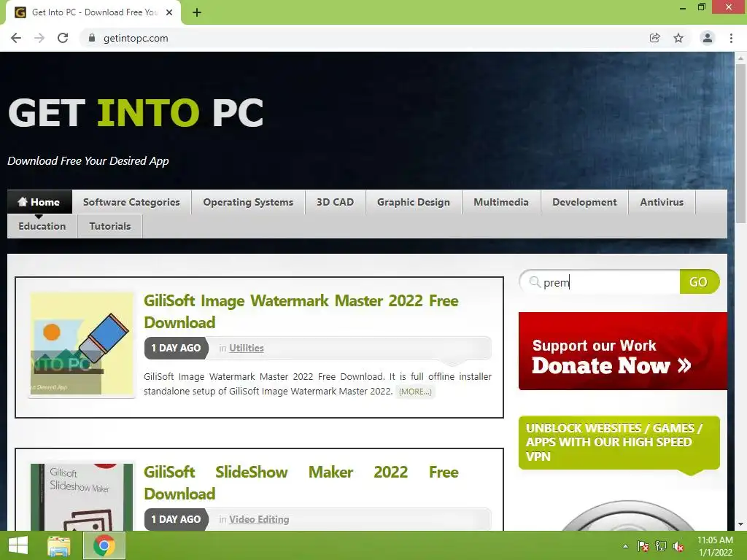Open the Windows Start button
This screenshot has height=560, width=747.
(18, 545)
